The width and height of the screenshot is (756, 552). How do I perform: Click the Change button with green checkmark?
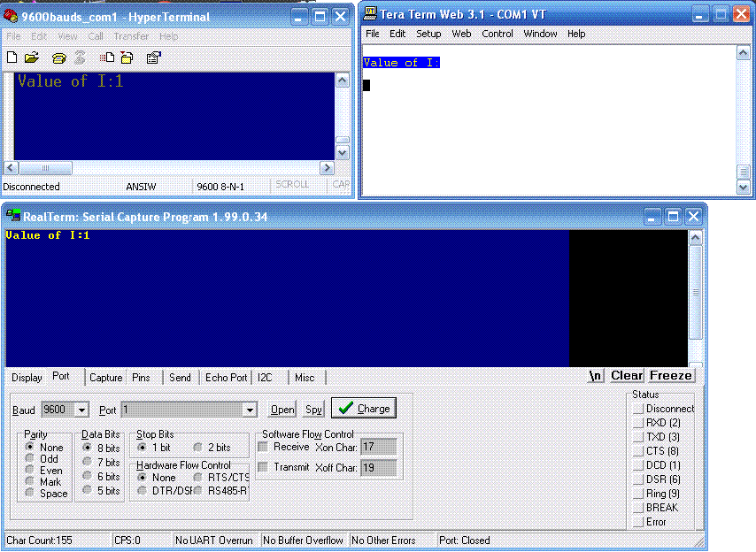[x=364, y=408]
